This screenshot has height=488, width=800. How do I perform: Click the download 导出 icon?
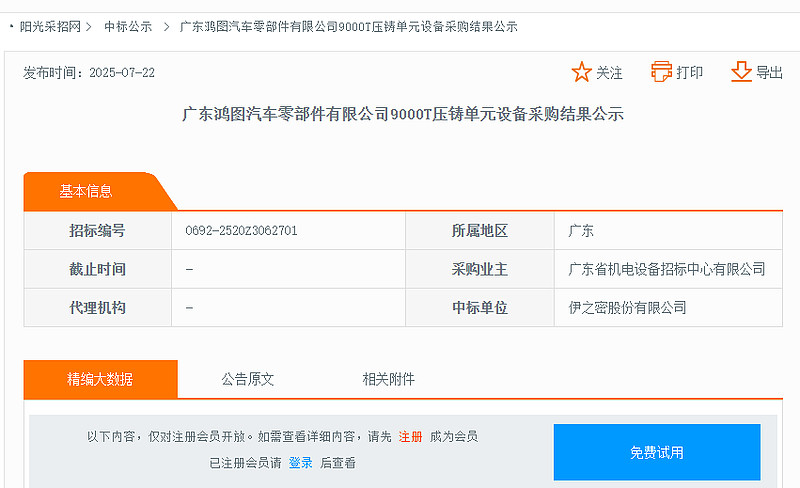(741, 71)
